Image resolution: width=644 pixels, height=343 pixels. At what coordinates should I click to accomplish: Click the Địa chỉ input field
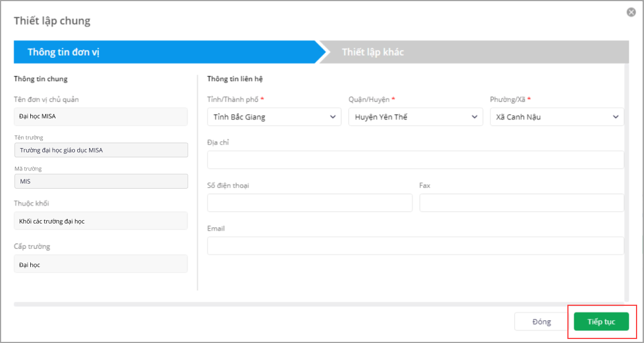(415, 160)
